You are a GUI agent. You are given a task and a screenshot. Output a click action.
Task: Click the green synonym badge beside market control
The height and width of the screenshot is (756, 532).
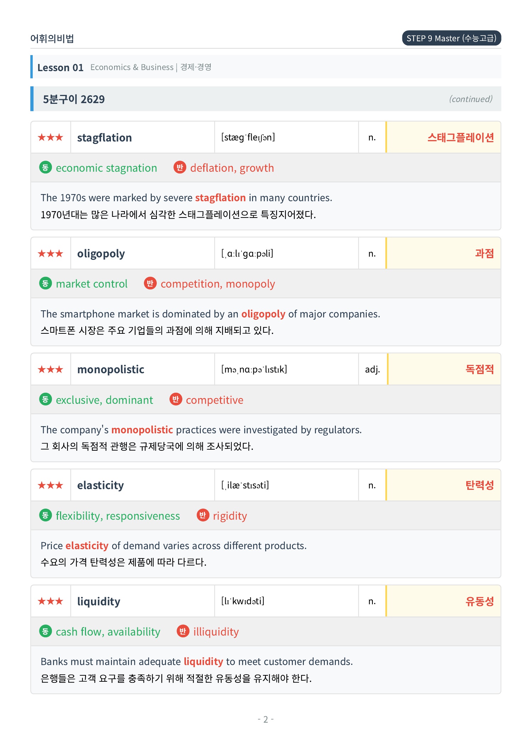pos(45,283)
